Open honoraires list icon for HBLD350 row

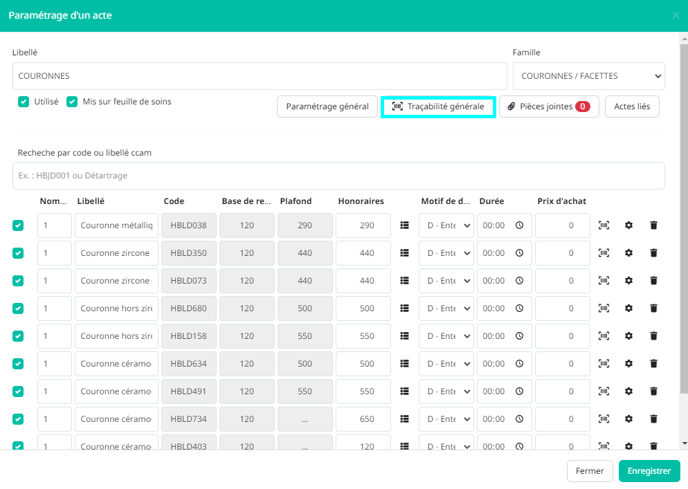(405, 253)
